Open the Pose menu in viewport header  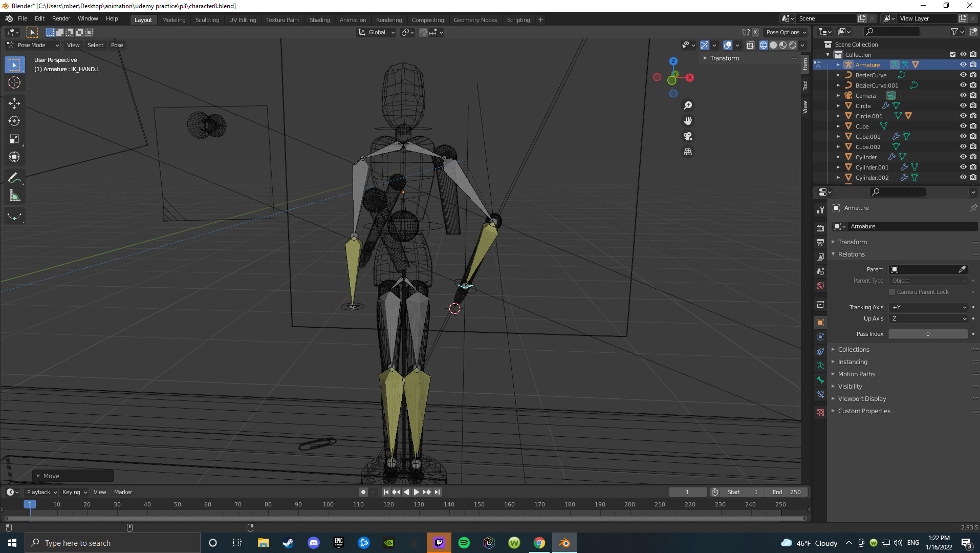pos(117,45)
